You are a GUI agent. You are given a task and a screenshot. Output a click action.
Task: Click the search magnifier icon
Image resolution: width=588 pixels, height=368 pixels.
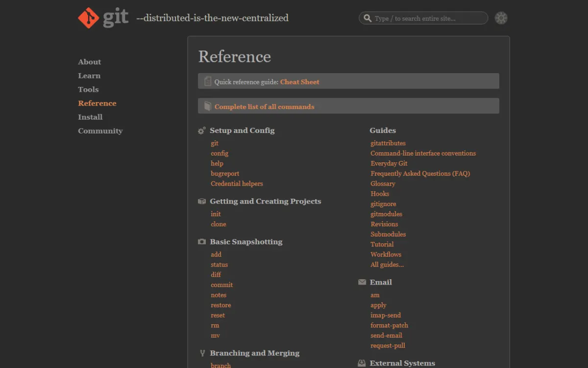pos(367,18)
